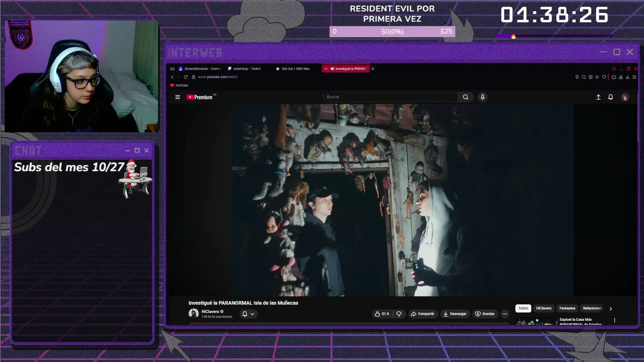Open the YouTube account avatar menu
The height and width of the screenshot is (362, 644).
click(x=625, y=97)
